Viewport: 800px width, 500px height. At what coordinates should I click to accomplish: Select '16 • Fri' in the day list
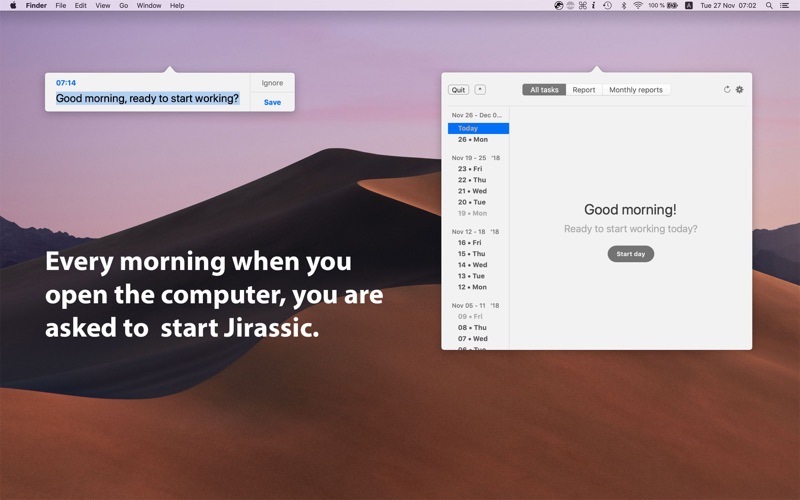click(469, 243)
